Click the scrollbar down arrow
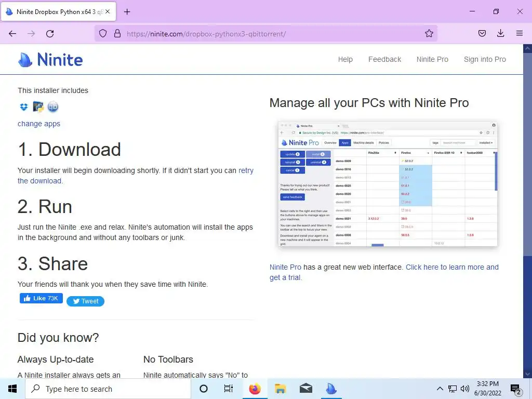 pos(527,374)
